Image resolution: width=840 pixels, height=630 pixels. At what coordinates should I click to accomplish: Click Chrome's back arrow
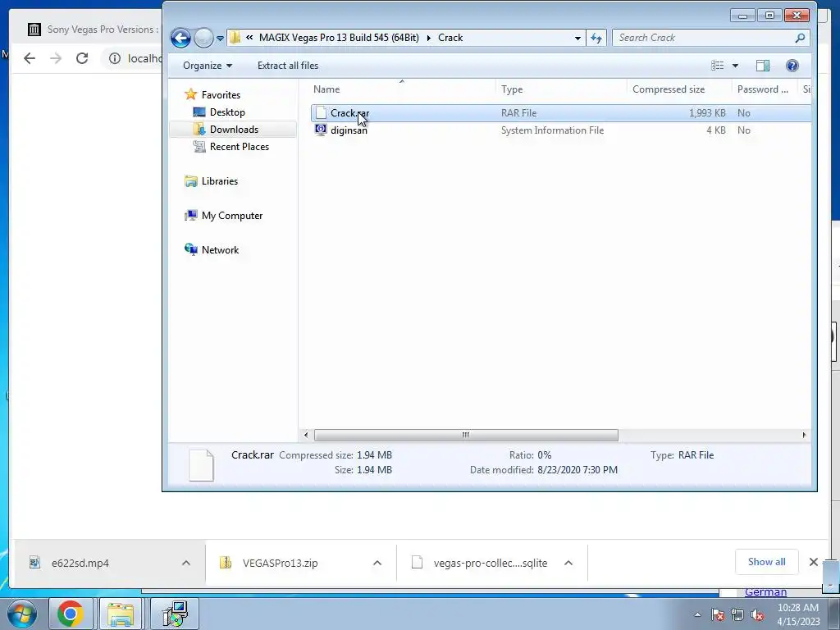30,58
